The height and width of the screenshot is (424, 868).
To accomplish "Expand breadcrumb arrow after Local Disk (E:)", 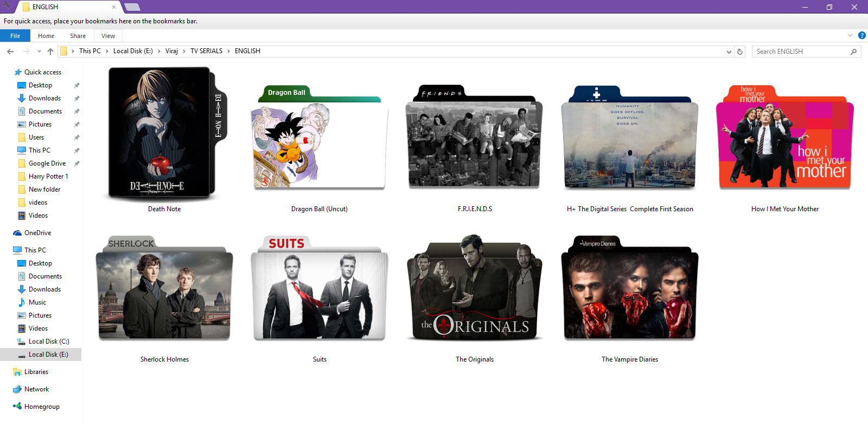I will click(159, 51).
